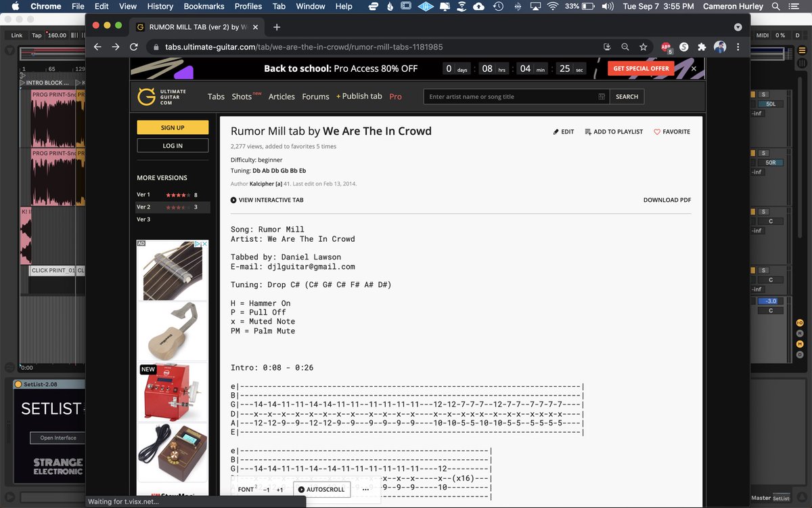The height and width of the screenshot is (508, 812).
Task: Click the keyboard icon in the search field
Action: coord(602,97)
